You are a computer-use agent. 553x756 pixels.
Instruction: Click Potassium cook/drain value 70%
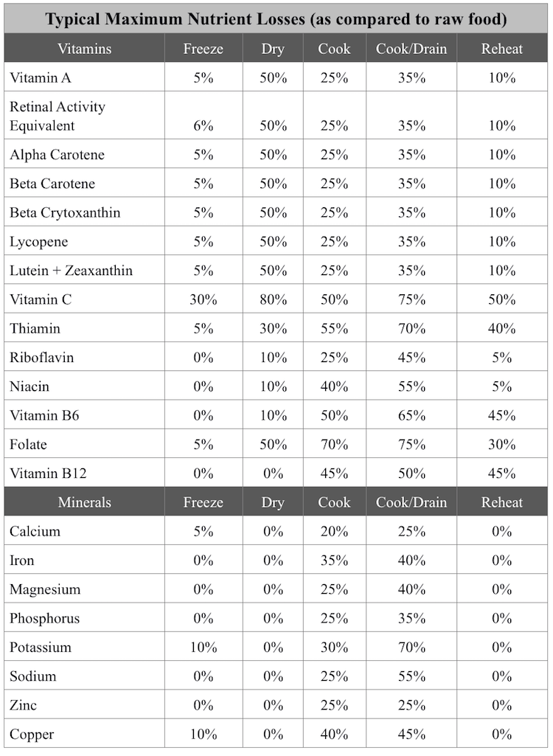(411, 647)
